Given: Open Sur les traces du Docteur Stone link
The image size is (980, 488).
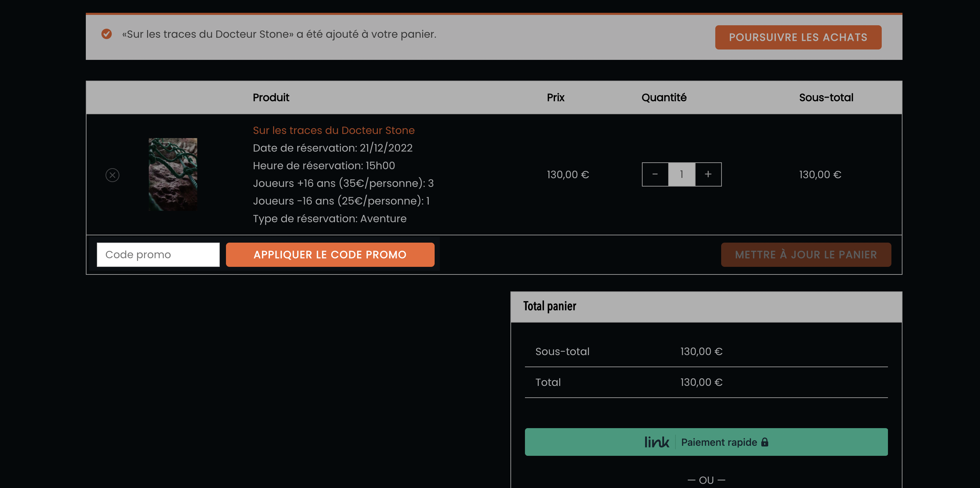Looking at the screenshot, I should (334, 130).
